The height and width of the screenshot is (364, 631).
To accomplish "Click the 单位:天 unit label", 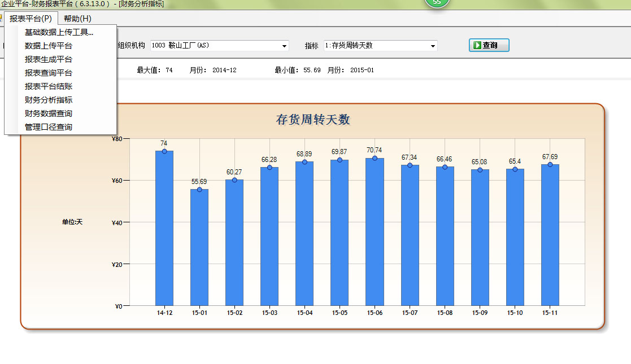I will click(x=72, y=222).
